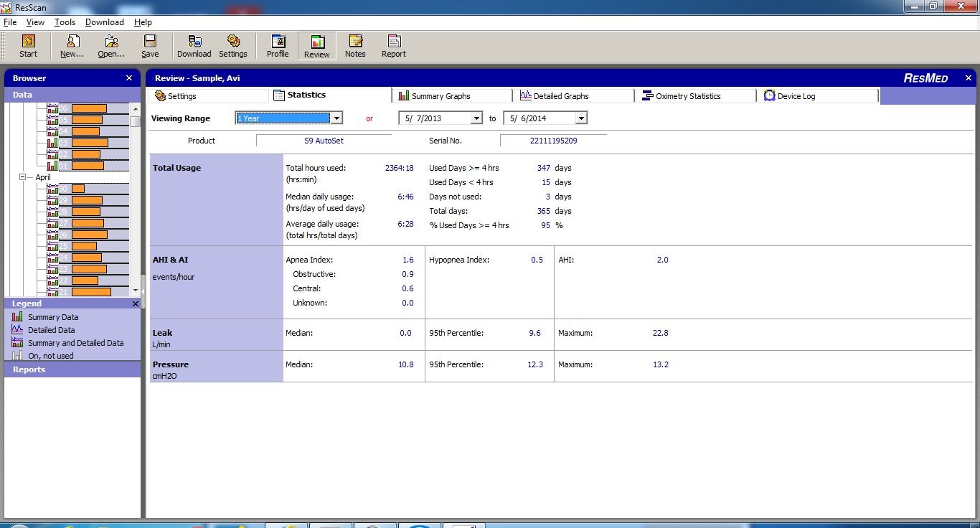Save data with the Save icon
The height and width of the screenshot is (528, 980).
[x=150, y=46]
